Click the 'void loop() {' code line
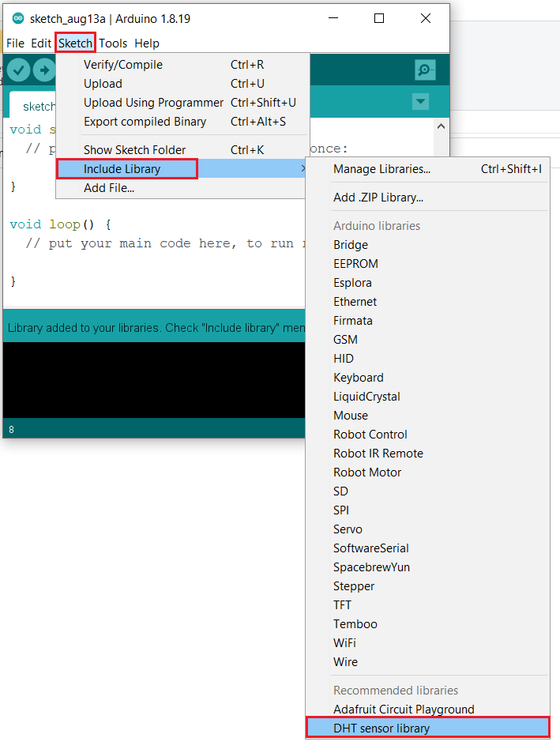Viewport: 560px width, 753px height. (x=61, y=224)
